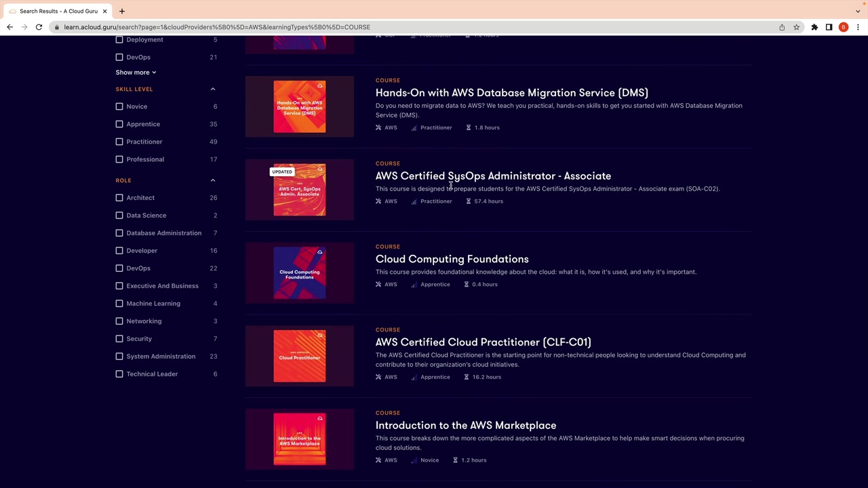The image size is (868, 488).
Task: Click hourglass icon beside 16.2 hours
Action: (466, 377)
